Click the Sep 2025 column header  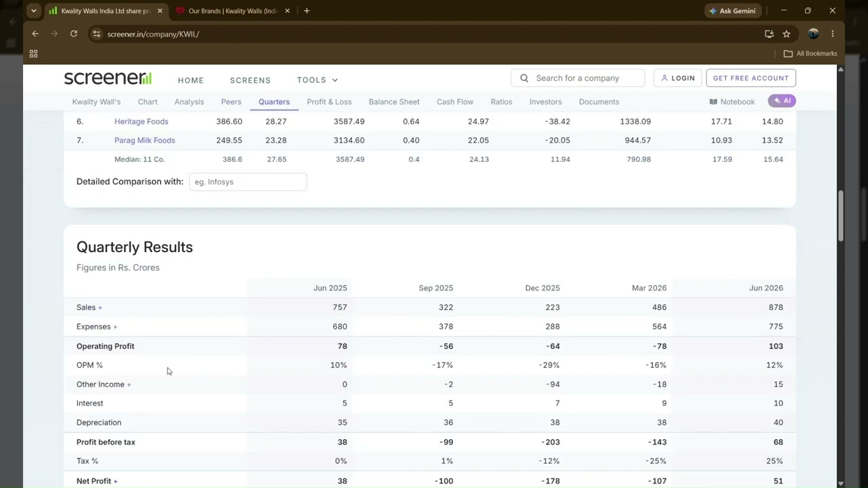436,288
